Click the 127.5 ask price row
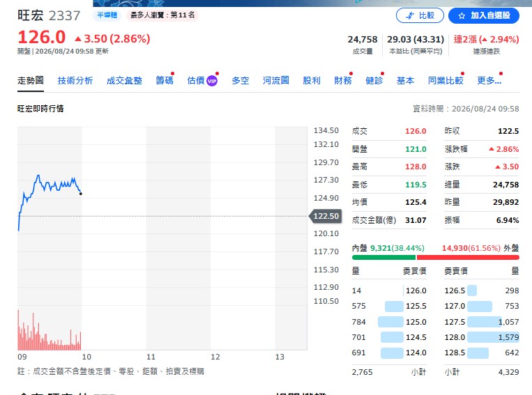Image resolution: width=532 pixels, height=395 pixels. pos(482,322)
